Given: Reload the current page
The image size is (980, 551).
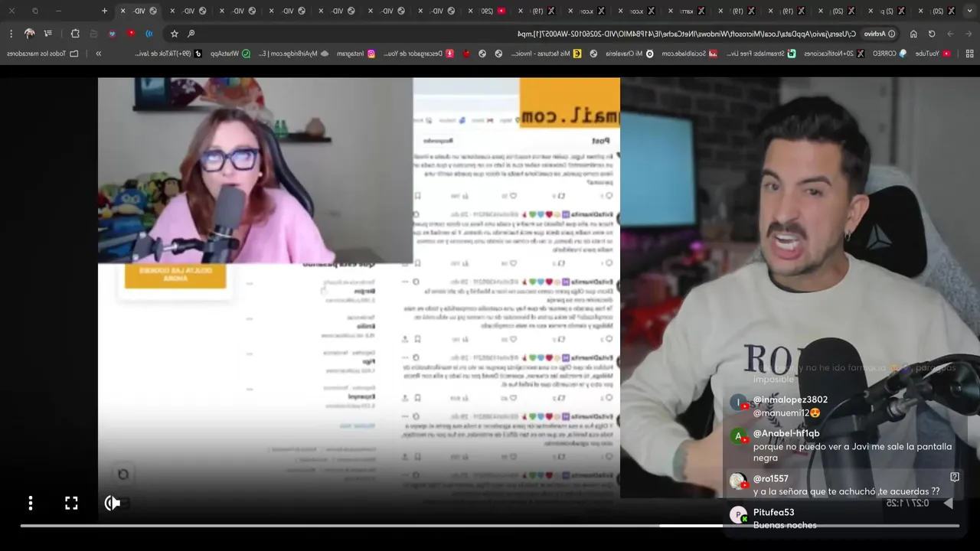Looking at the screenshot, I should pos(932,34).
